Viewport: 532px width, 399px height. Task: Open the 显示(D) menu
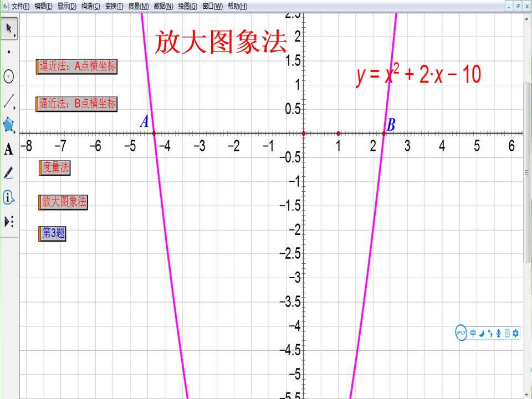click(x=67, y=6)
